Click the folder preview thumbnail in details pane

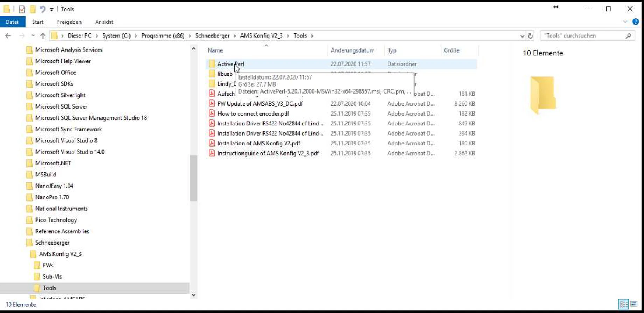coord(543,95)
